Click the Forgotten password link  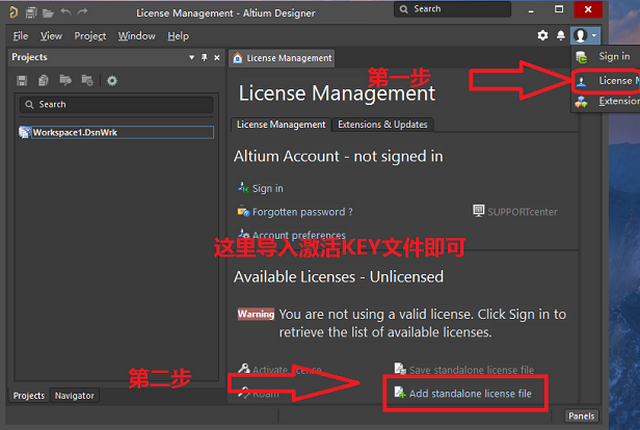[x=302, y=212]
